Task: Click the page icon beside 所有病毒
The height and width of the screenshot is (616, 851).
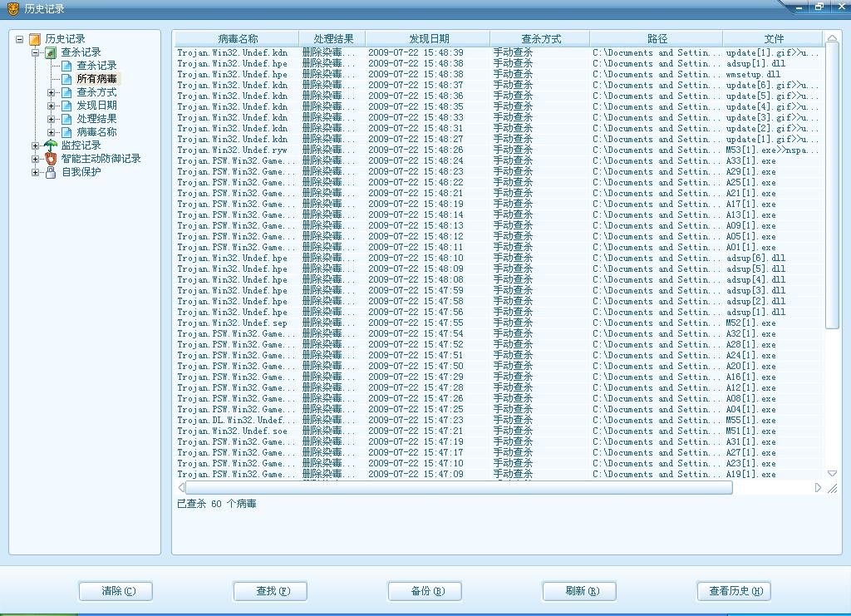Action: coord(66,79)
